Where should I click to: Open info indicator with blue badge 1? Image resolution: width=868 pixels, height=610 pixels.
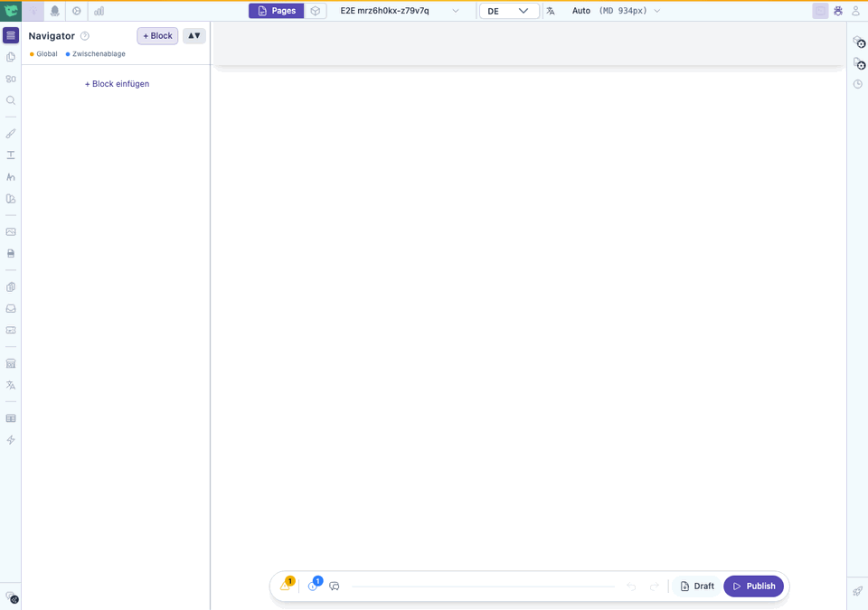tap(315, 585)
